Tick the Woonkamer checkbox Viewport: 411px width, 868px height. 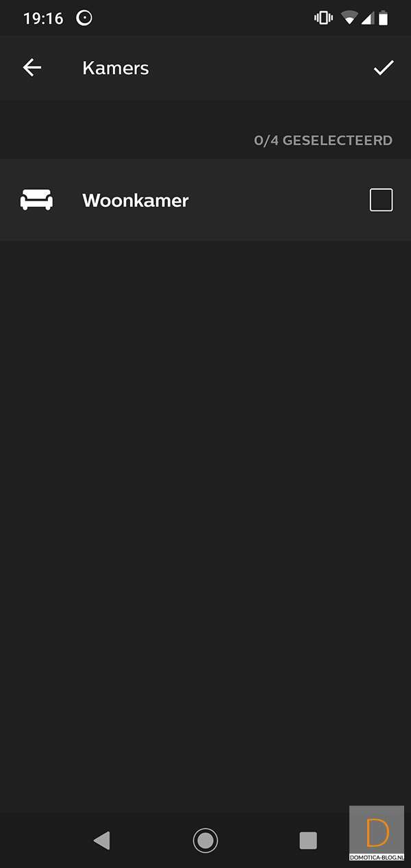click(x=382, y=200)
